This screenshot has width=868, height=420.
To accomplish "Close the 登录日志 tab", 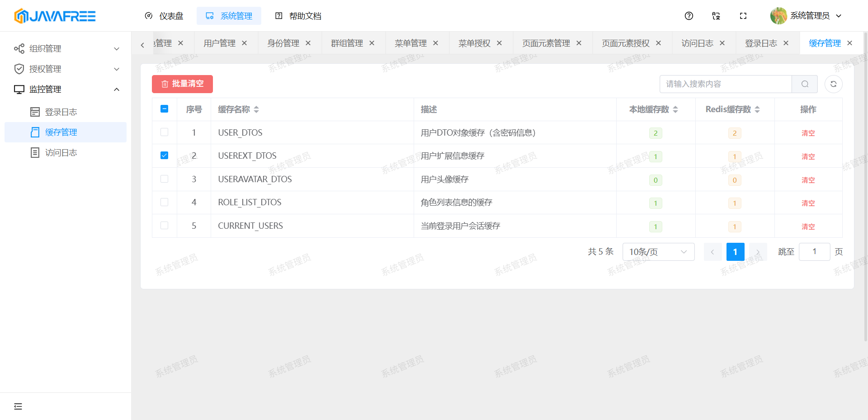I will point(786,43).
